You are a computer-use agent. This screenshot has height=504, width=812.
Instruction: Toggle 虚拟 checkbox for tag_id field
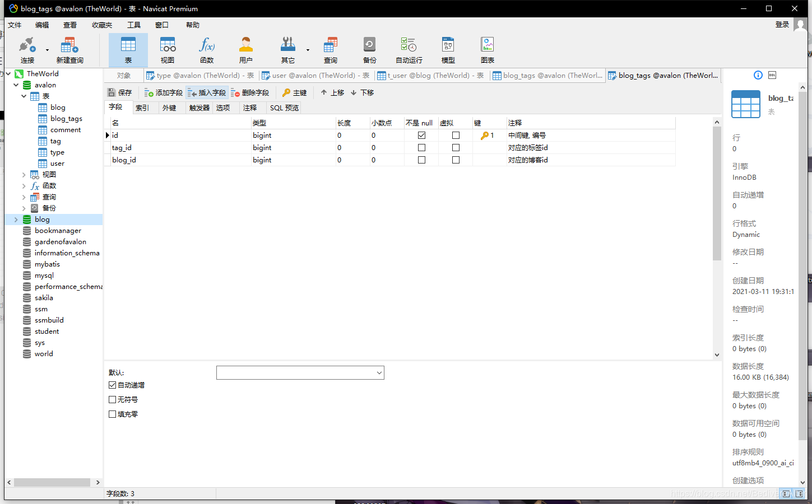456,147
